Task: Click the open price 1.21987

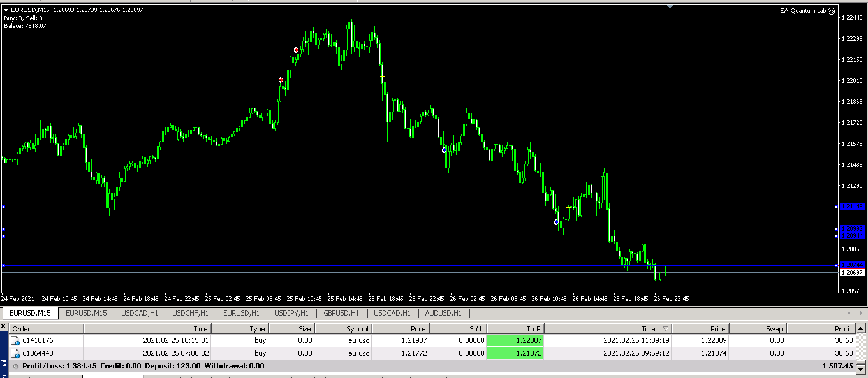Action: pos(413,341)
